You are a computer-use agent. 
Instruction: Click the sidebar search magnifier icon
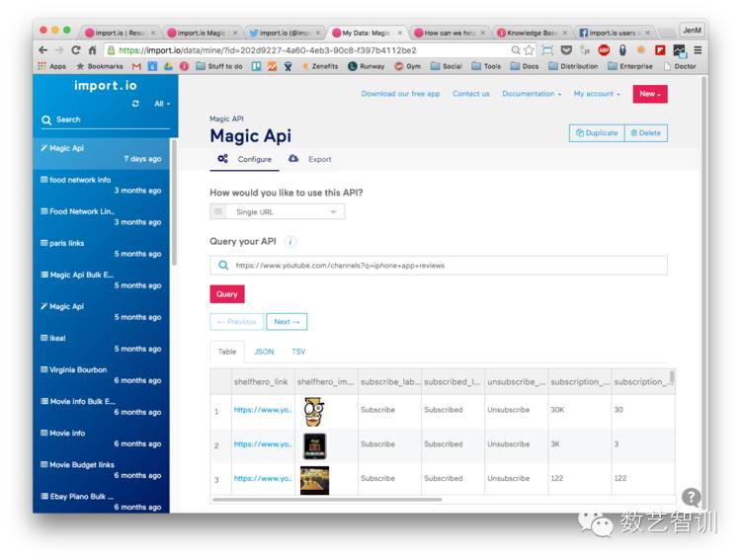click(46, 120)
